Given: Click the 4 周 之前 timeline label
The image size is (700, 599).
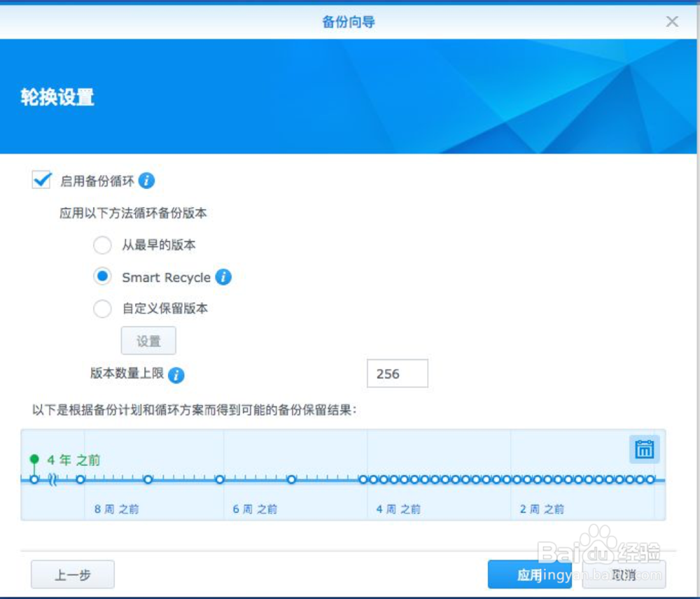Looking at the screenshot, I should tap(398, 509).
